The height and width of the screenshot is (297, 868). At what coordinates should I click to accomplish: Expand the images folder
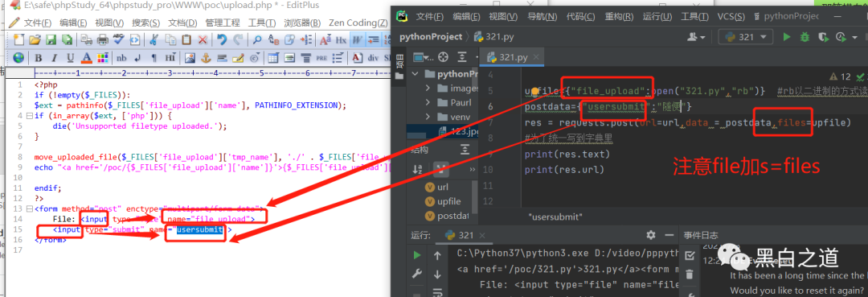click(428, 89)
